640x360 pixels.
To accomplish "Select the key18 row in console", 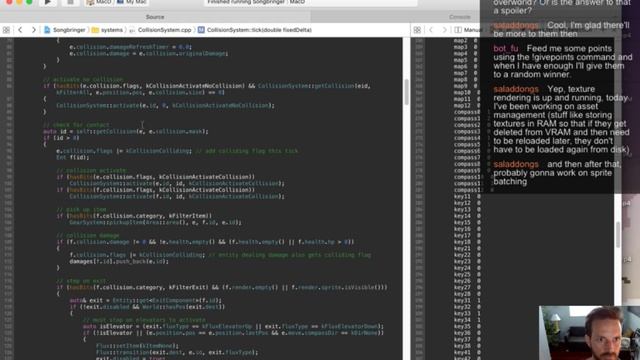I will (467, 242).
